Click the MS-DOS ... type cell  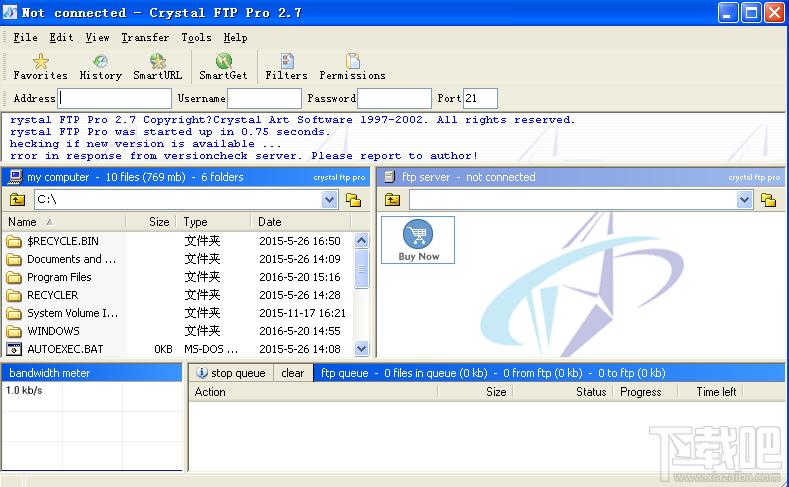[211, 349]
